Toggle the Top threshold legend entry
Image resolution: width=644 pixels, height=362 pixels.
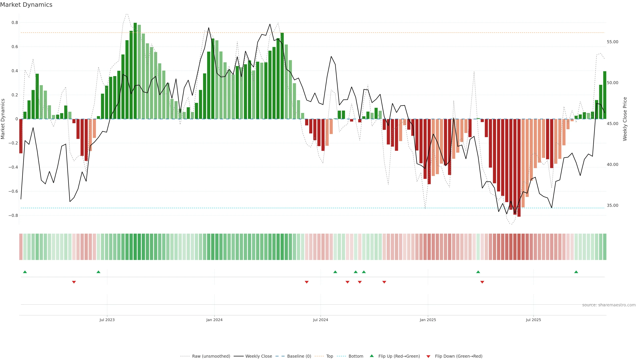tap(330, 356)
